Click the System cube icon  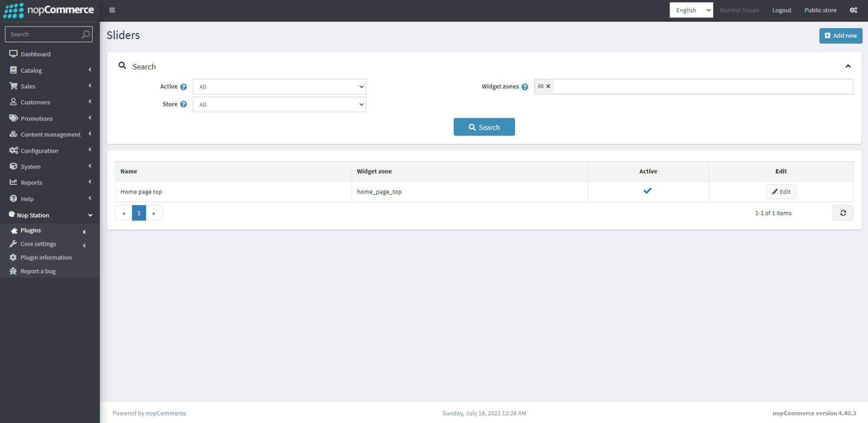click(x=14, y=166)
